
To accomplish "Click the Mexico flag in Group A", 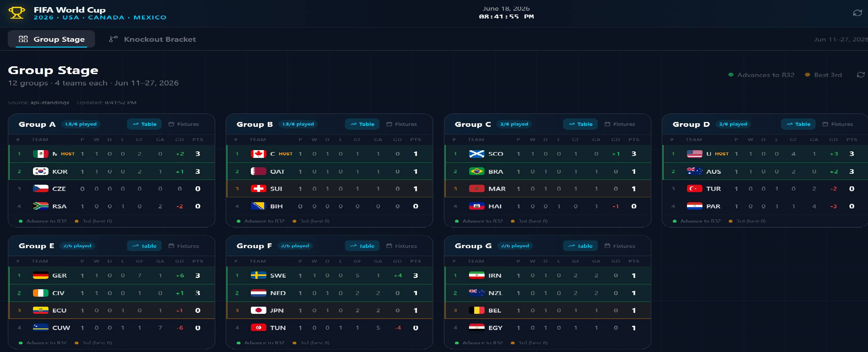I will tap(41, 154).
